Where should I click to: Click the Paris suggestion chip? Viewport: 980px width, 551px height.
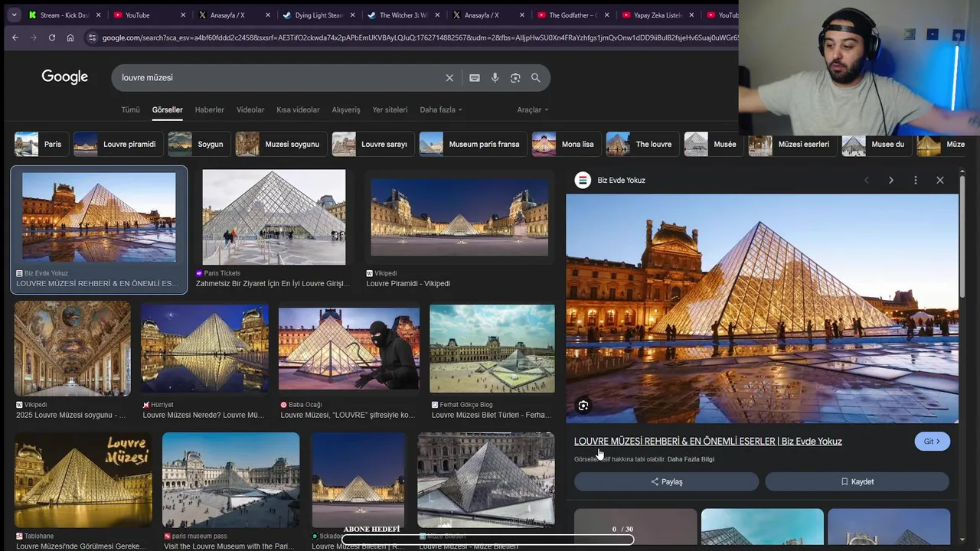click(x=41, y=144)
